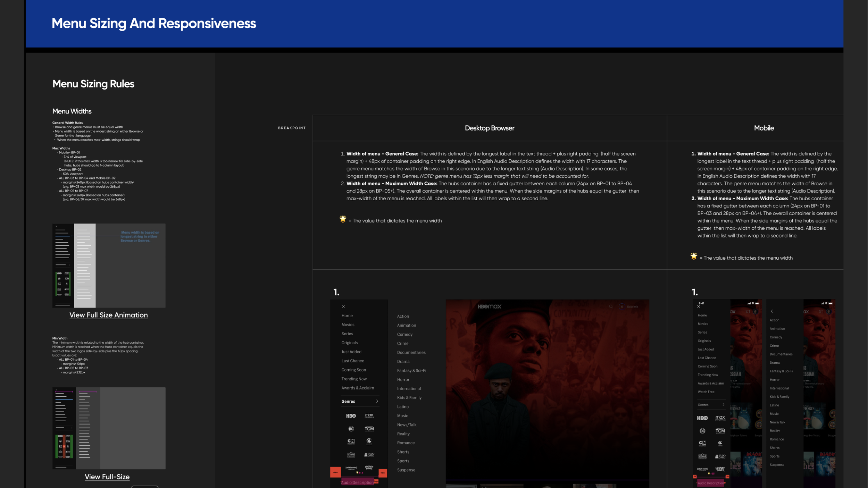Select Trending Now in desktop browse menu

(354, 379)
